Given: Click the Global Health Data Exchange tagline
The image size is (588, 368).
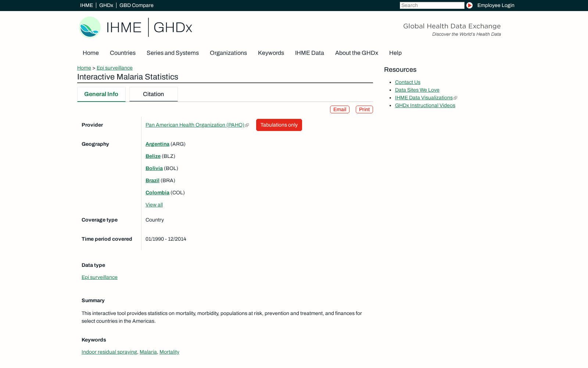Looking at the screenshot, I should (x=452, y=26).
